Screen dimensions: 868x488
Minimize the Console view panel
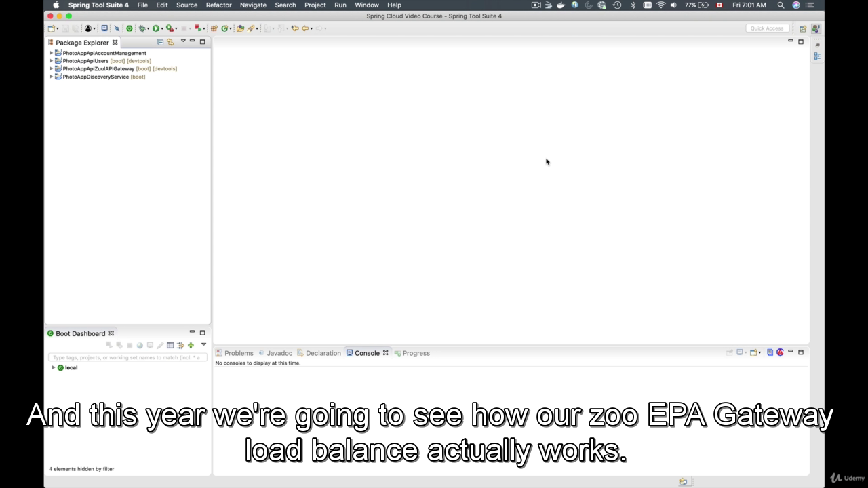click(791, 351)
